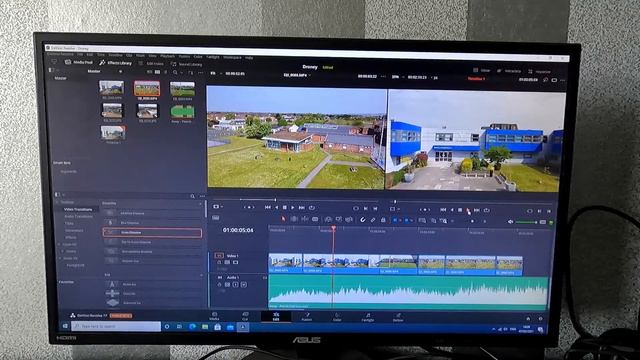Lock the Video 1 track
Screen dimensions: 640x360
(219, 262)
